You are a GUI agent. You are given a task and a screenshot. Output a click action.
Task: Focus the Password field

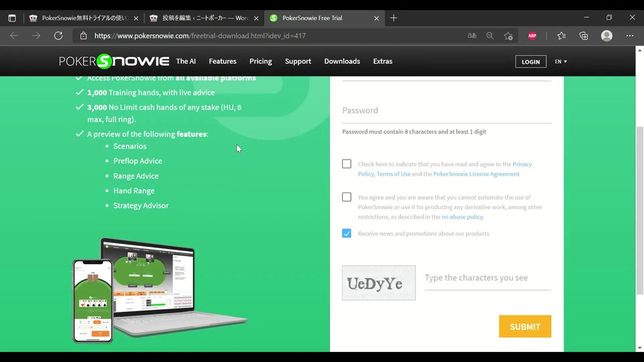click(x=447, y=111)
